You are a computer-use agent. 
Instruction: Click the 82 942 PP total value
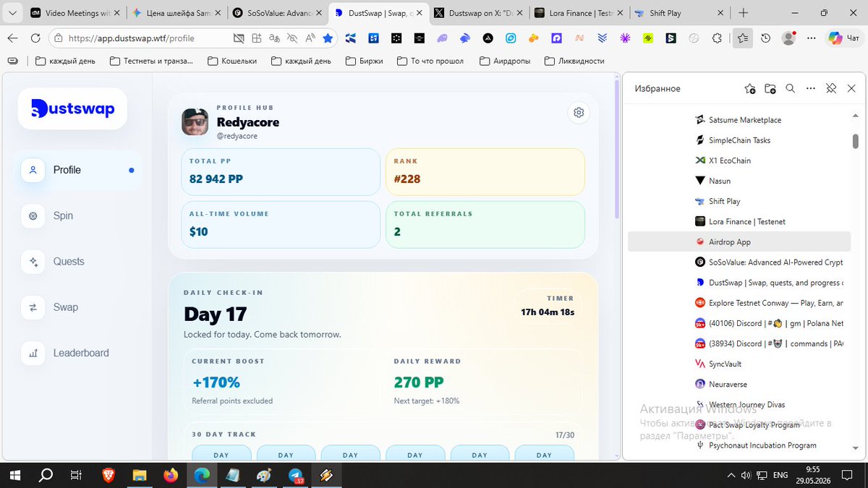216,179
